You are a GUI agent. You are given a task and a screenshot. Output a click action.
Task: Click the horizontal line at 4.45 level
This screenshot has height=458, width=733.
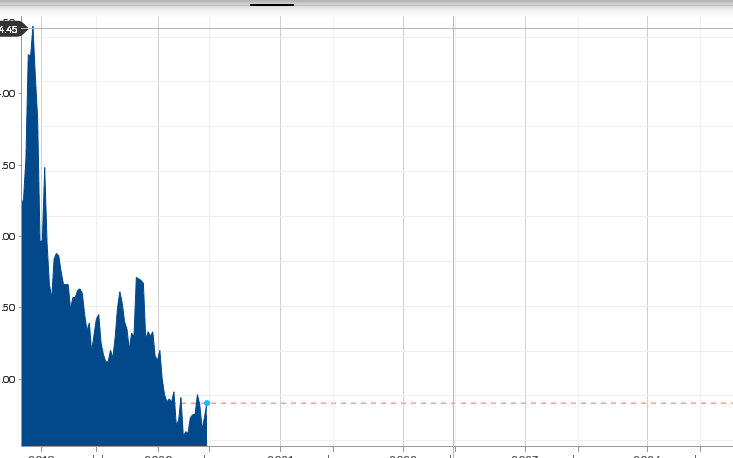(400, 29)
